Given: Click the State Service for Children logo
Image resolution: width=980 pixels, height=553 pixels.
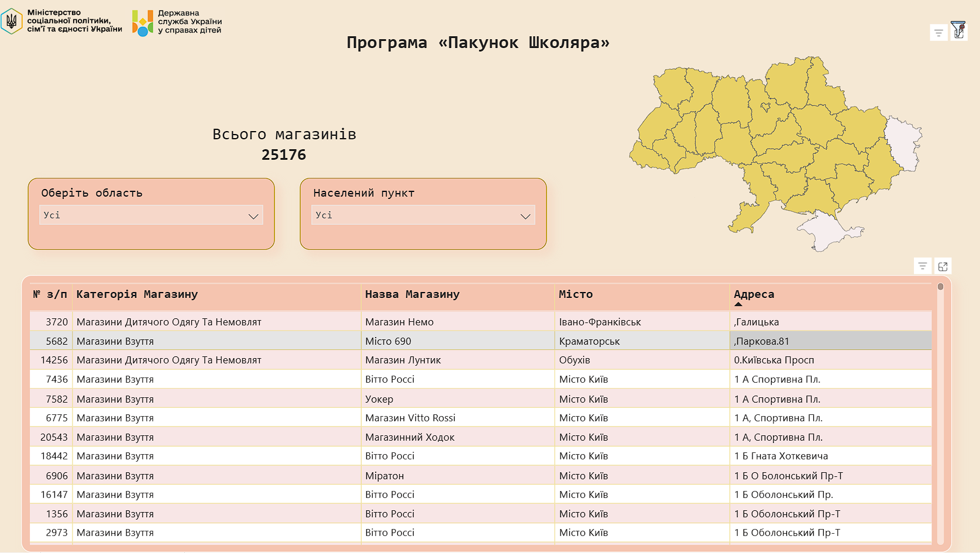Looking at the screenshot, I should 143,22.
